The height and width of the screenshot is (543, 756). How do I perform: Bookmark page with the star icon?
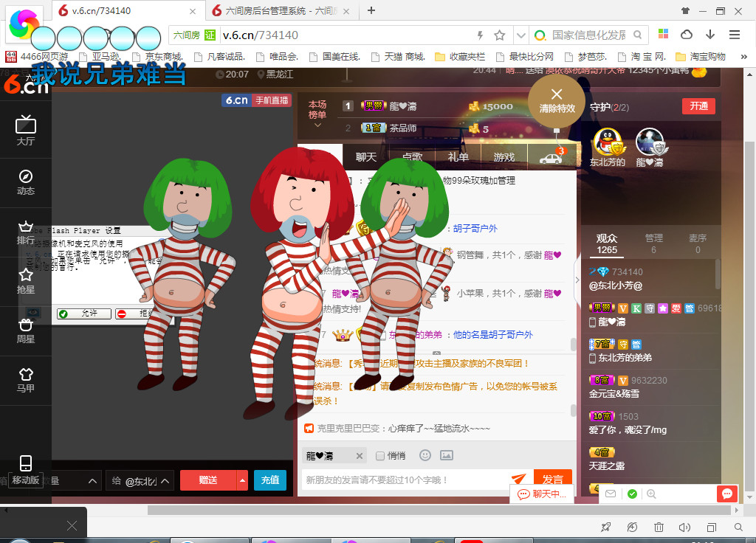click(x=500, y=35)
